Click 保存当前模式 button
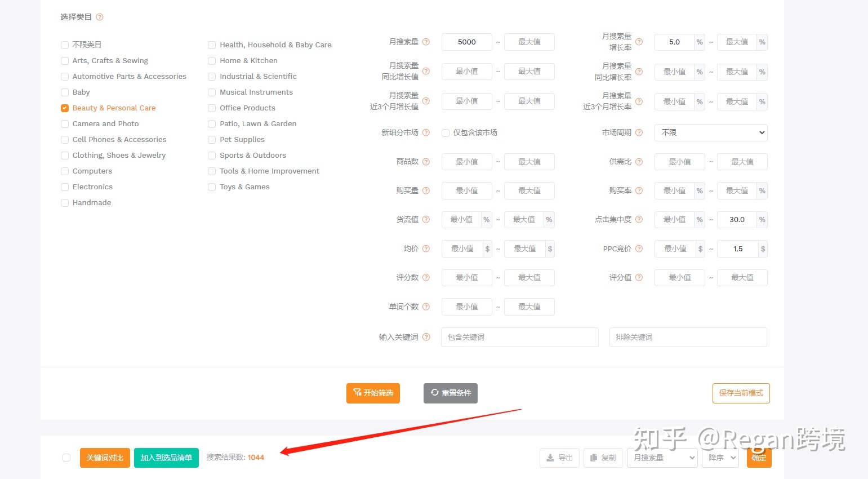The height and width of the screenshot is (479, 868). 741,393
